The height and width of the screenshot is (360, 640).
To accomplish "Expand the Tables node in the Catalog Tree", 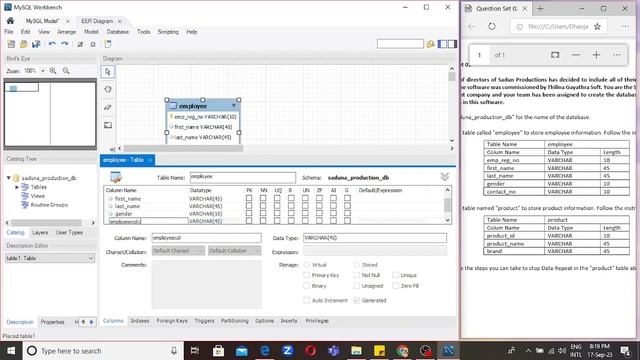I will tap(17, 187).
